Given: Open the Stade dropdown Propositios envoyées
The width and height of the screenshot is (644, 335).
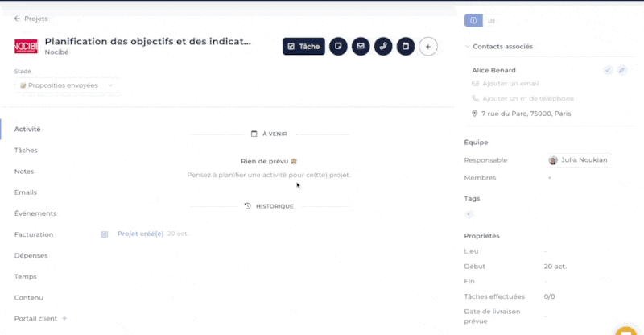Looking at the screenshot, I should [x=67, y=85].
